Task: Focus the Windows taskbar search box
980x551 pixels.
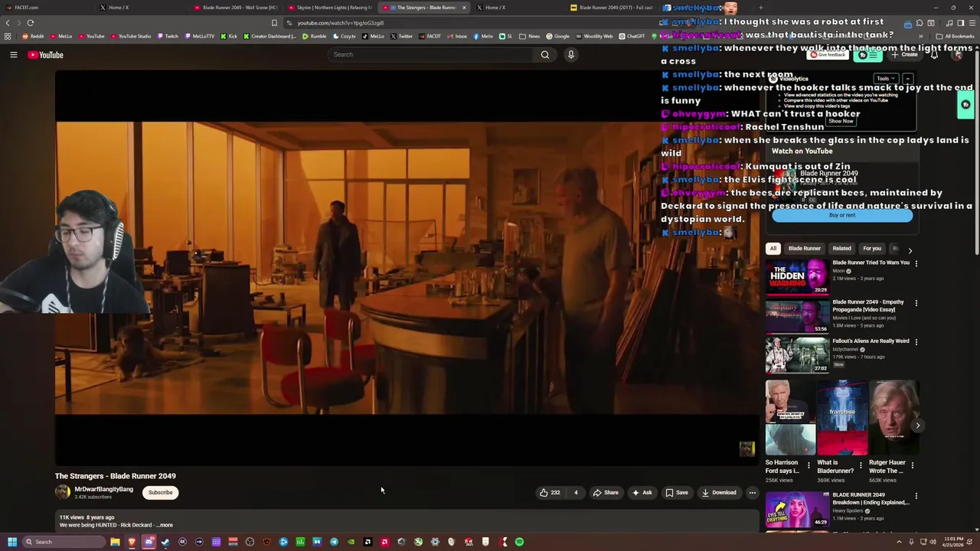Action: click(64, 542)
